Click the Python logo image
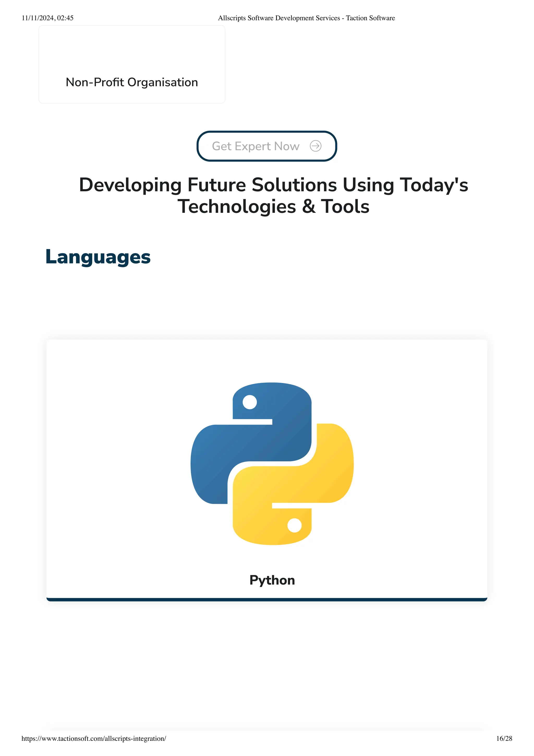Screen dimensions: 534x756 [x=272, y=464]
